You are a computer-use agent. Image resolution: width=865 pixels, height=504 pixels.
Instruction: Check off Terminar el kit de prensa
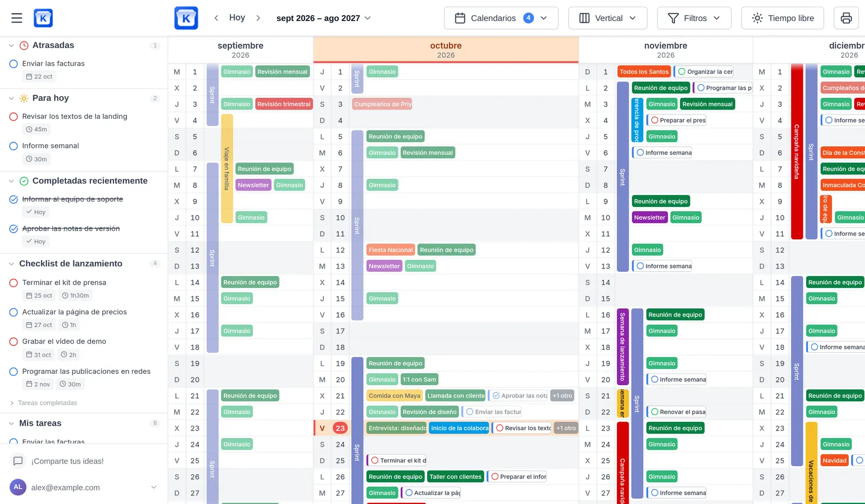coord(14,283)
